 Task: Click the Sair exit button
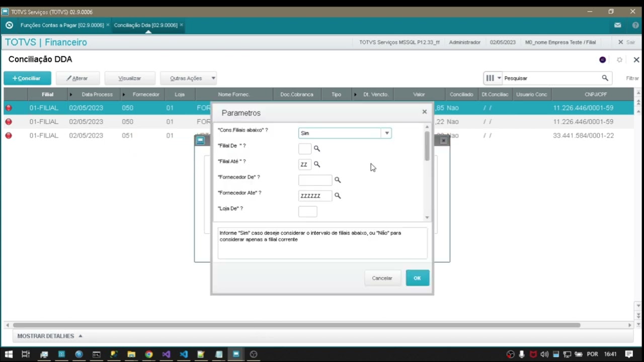tap(627, 42)
